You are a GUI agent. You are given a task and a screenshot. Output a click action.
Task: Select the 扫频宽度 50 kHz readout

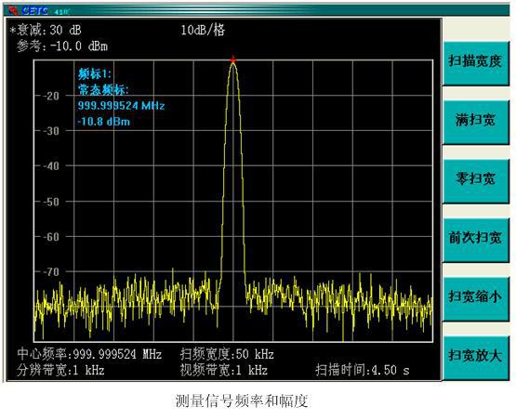(x=227, y=354)
